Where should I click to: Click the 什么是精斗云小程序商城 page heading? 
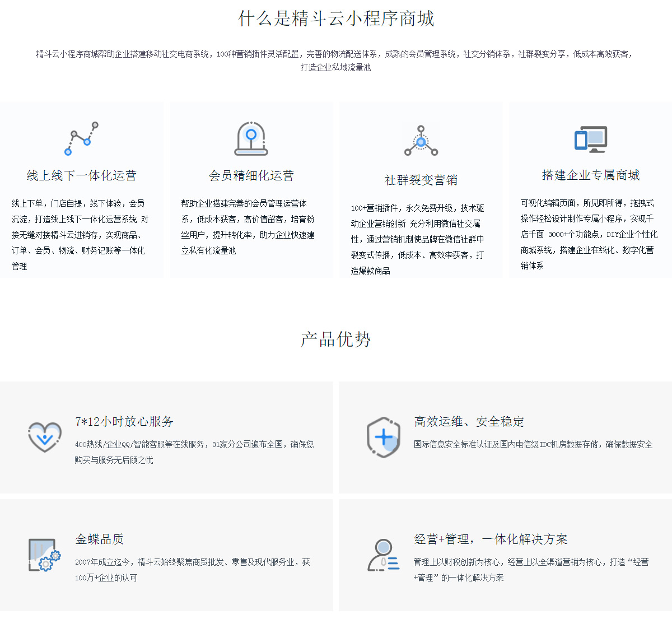[336, 18]
